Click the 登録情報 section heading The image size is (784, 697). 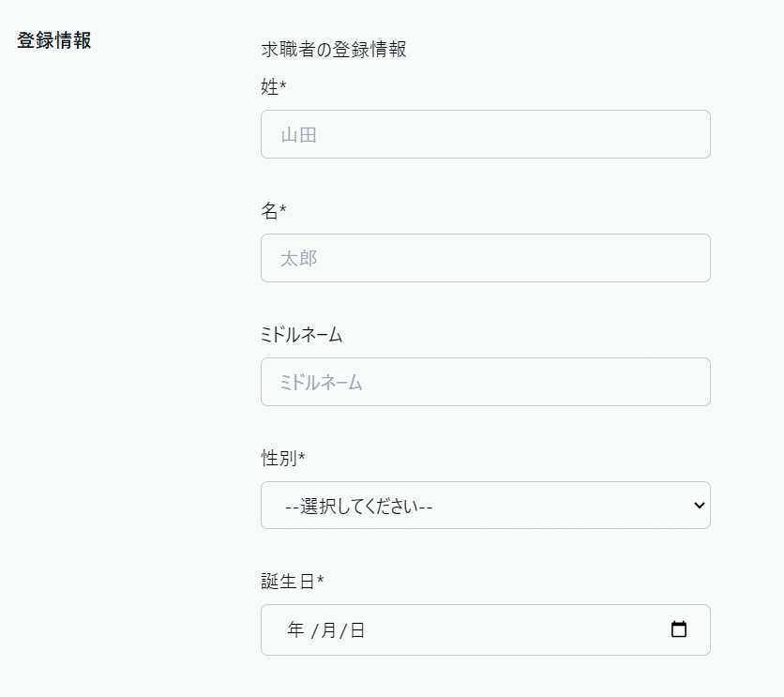point(53,42)
